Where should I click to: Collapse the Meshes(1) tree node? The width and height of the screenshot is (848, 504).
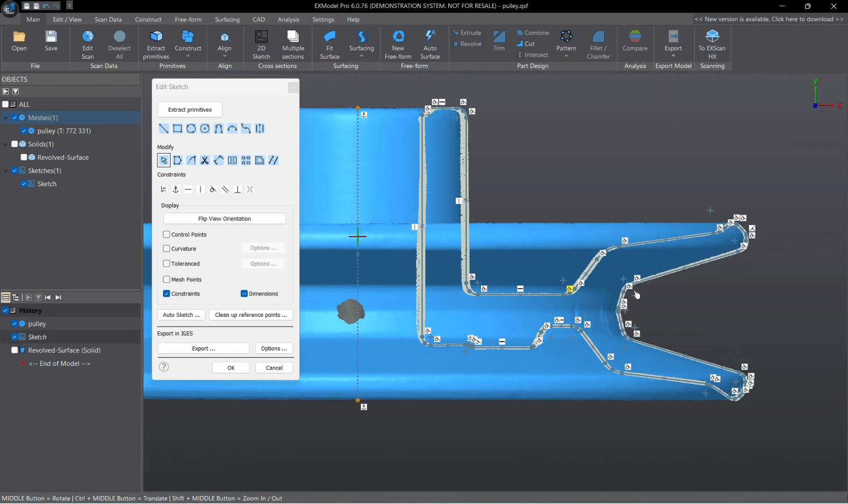(6, 118)
